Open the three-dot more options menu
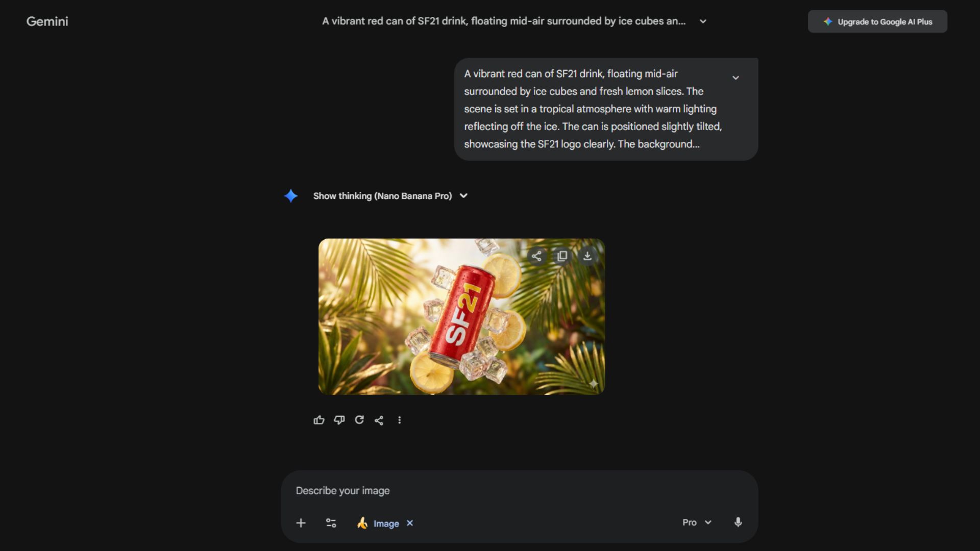Image resolution: width=980 pixels, height=551 pixels. (399, 420)
